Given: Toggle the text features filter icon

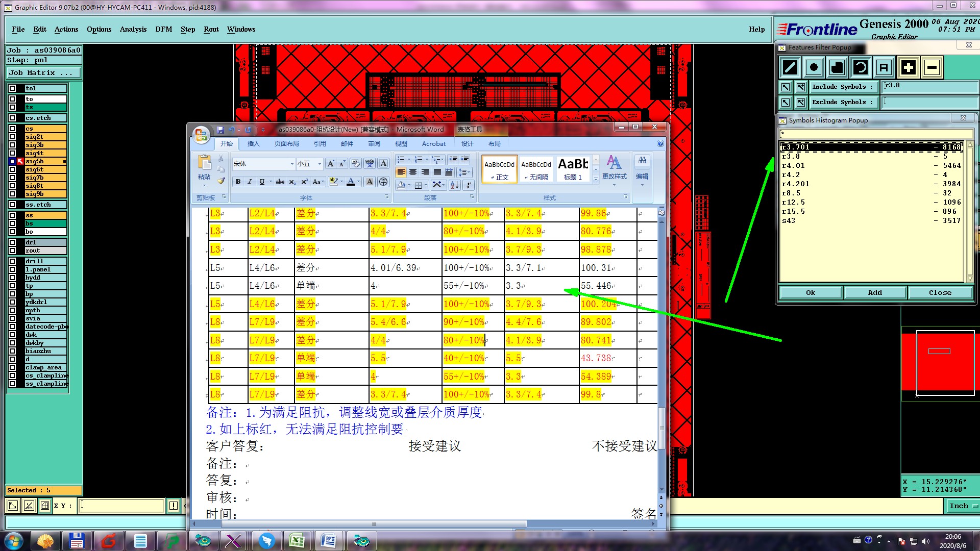Looking at the screenshot, I should (x=884, y=67).
